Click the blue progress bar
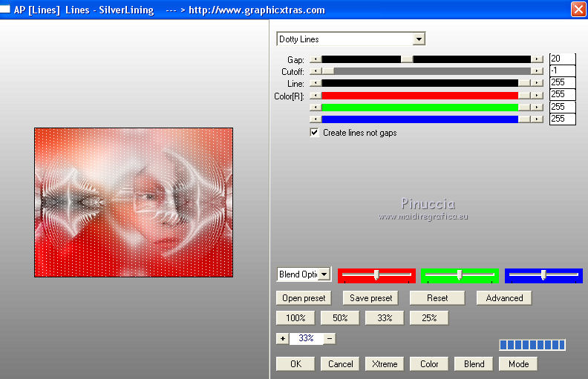 point(532,345)
